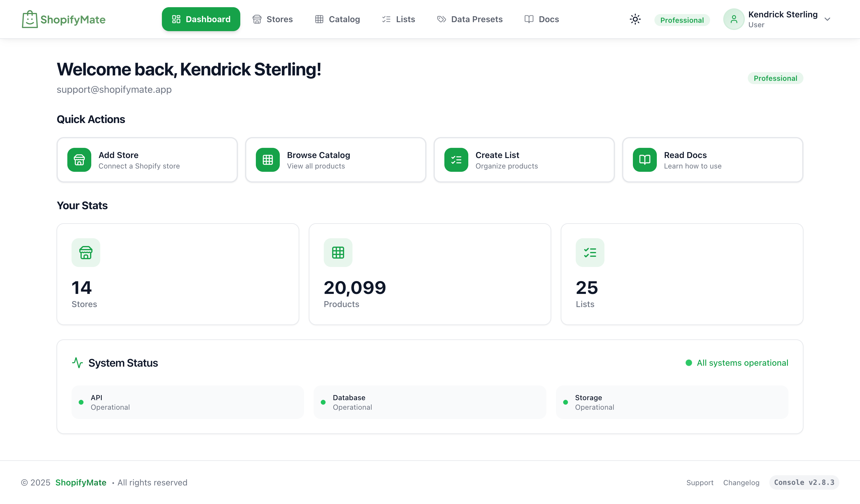Click the Docs book icon
This screenshot has height=504, width=860.
[x=529, y=19]
